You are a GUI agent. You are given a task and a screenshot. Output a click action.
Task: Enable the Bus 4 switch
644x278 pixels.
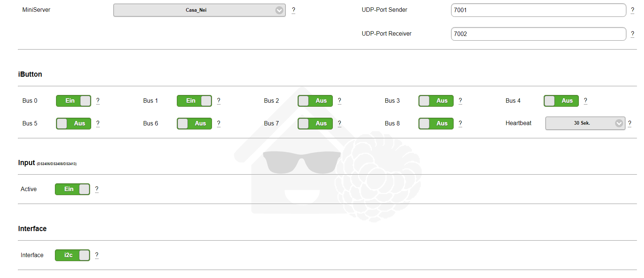(561, 101)
